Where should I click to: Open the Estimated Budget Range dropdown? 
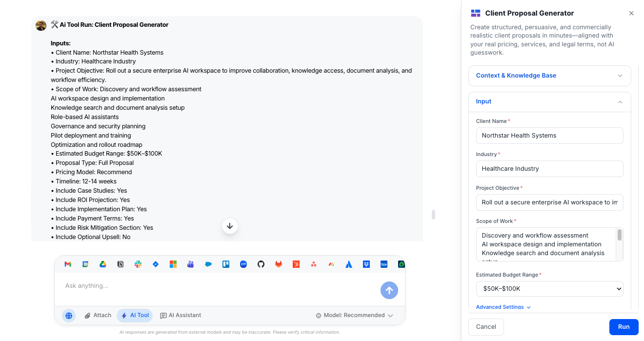[x=549, y=289]
